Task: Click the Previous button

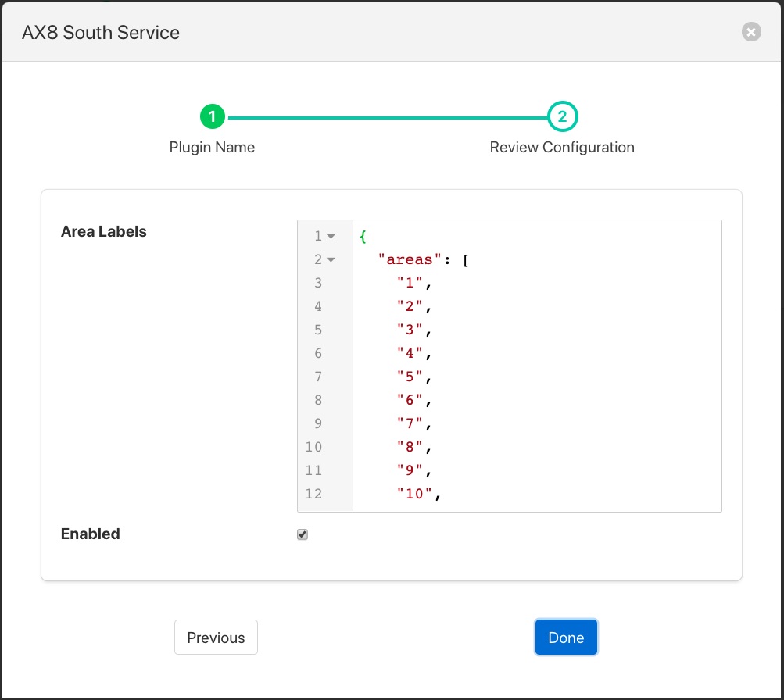Action: point(216,637)
